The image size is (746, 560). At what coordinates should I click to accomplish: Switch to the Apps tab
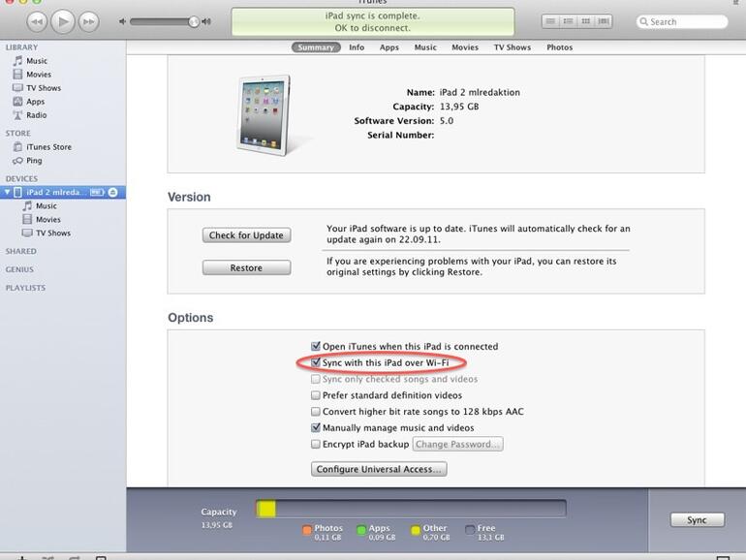[x=389, y=47]
